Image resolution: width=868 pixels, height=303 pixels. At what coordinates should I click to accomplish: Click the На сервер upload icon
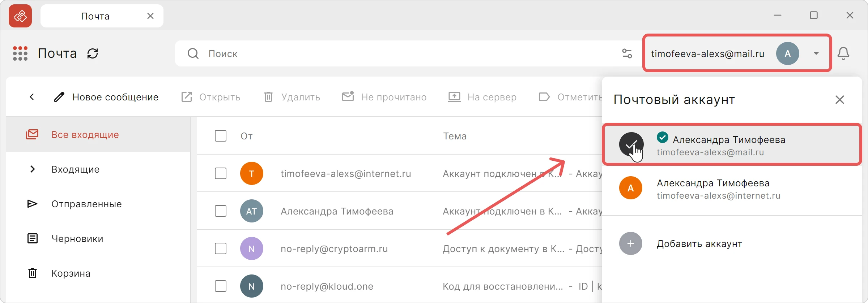(x=454, y=97)
